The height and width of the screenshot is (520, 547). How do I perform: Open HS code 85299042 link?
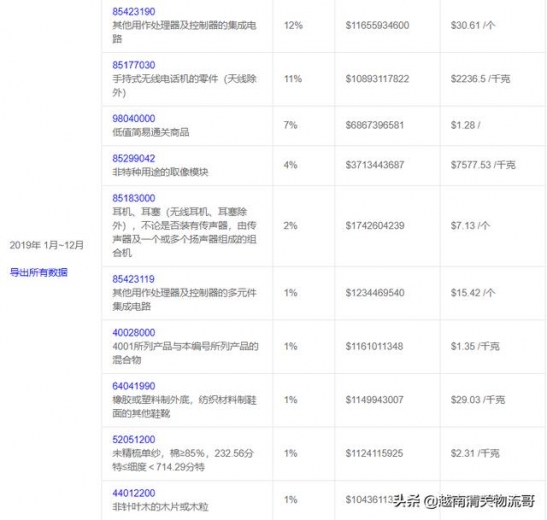pyautogui.click(x=134, y=158)
